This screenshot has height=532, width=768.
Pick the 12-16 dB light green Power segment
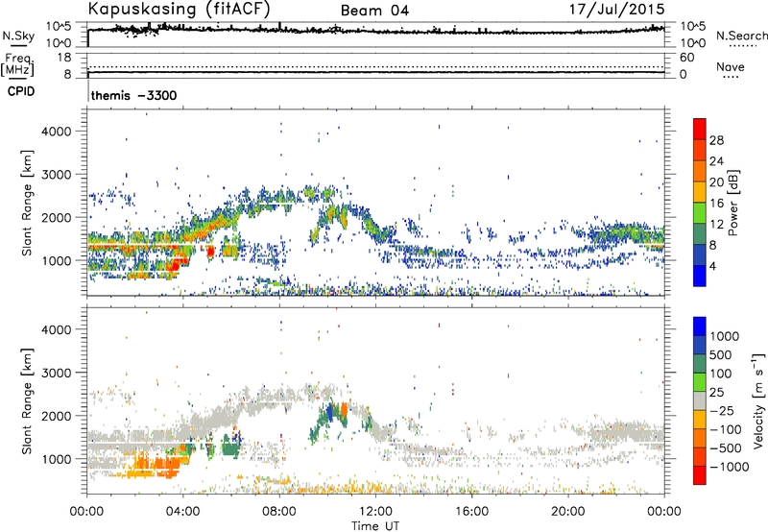[x=700, y=212]
